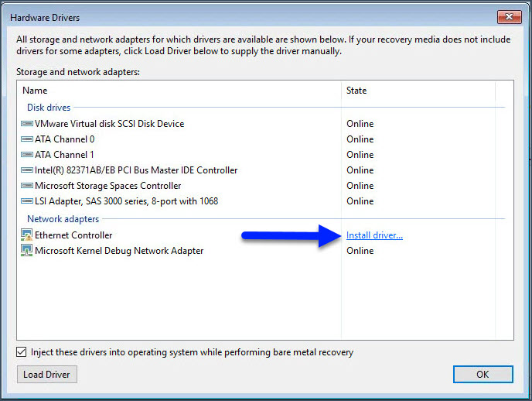Close the Hardware Drivers dialog
The height and width of the screenshot is (401, 532).
pos(510,17)
